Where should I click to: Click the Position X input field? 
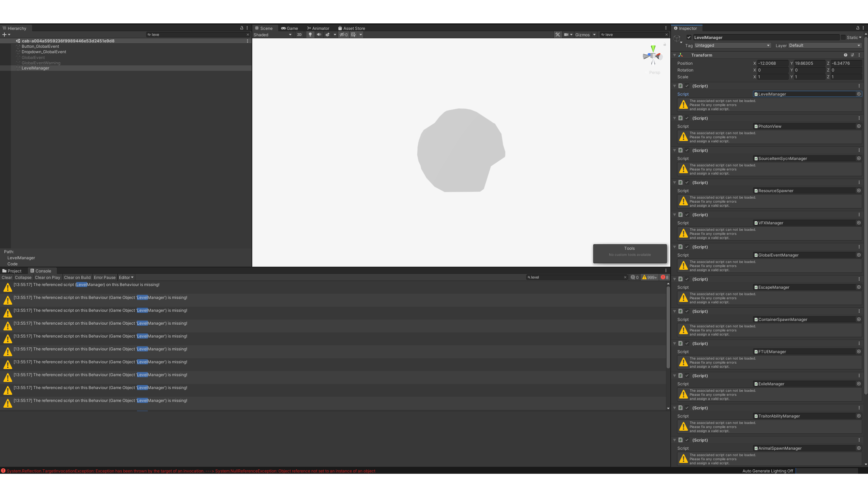772,63
